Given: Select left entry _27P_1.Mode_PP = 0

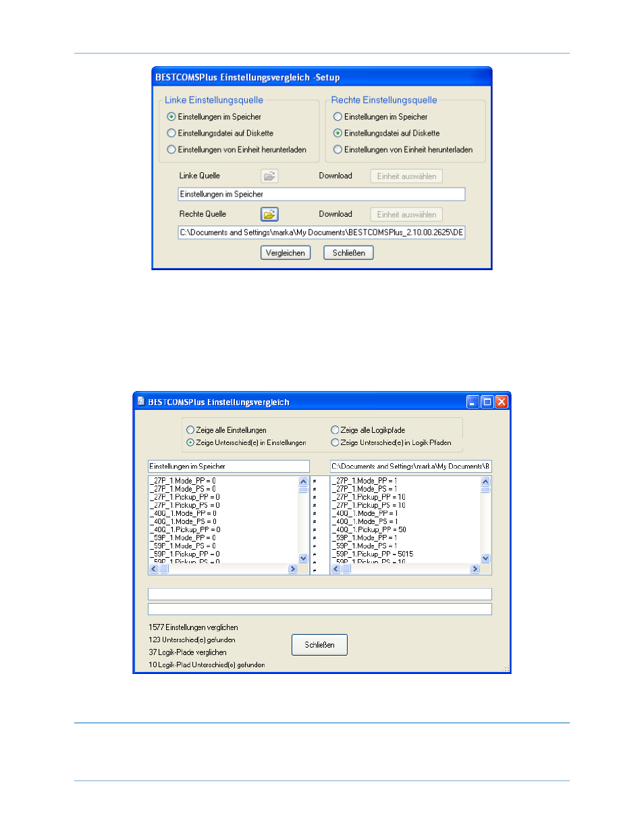Looking at the screenshot, I should point(183,481).
